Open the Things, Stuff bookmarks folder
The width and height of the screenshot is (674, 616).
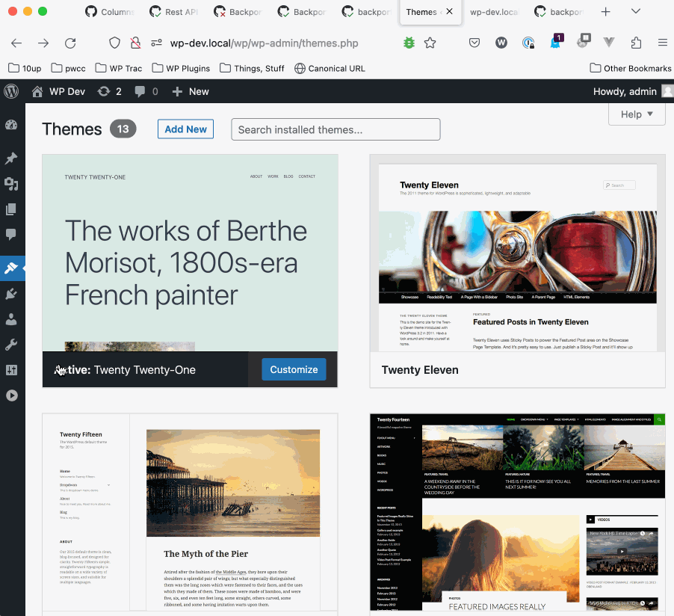[x=252, y=68]
